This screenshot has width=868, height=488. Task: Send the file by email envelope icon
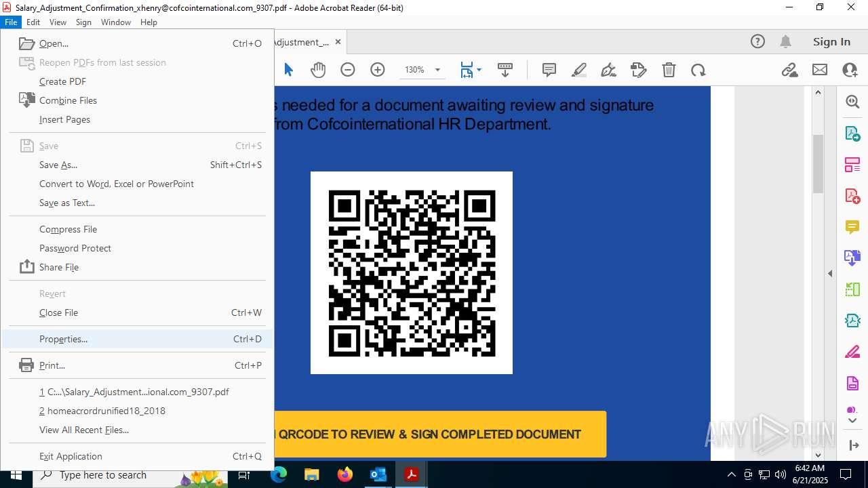pyautogui.click(x=820, y=70)
